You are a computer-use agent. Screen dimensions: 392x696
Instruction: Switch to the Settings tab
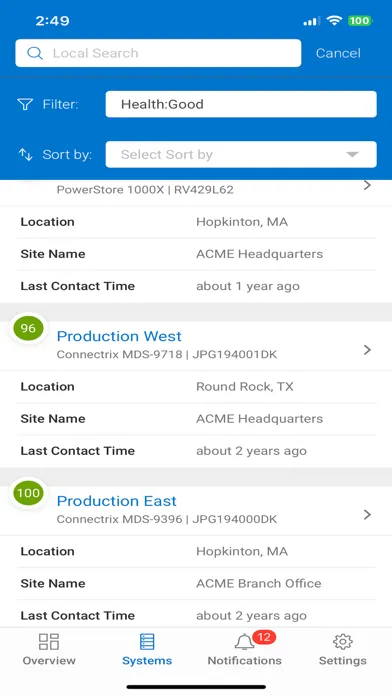pyautogui.click(x=343, y=649)
